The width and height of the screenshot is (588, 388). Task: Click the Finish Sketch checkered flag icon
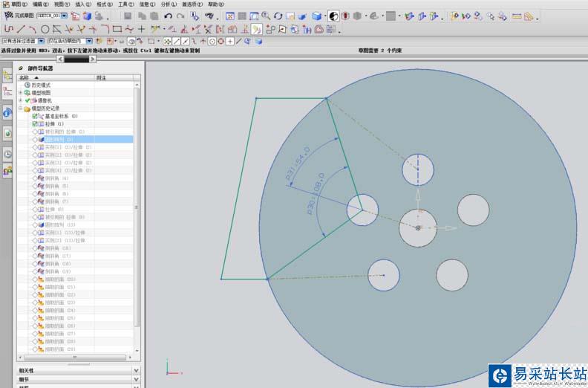[8, 16]
